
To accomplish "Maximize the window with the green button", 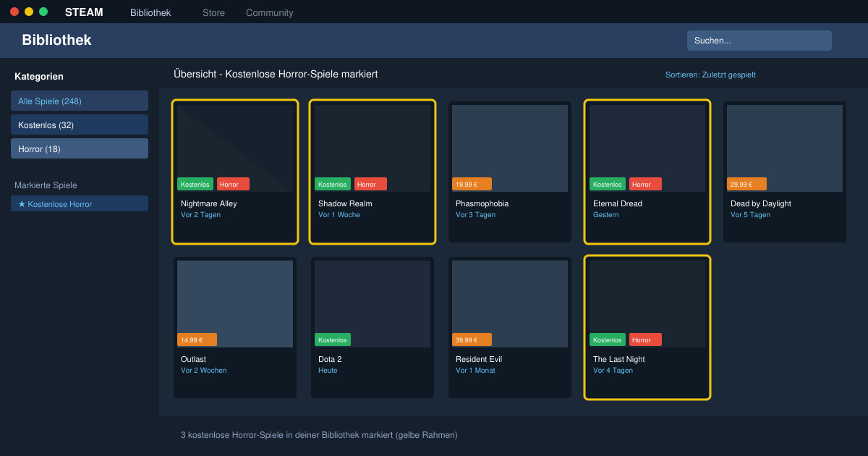I will pyautogui.click(x=43, y=12).
